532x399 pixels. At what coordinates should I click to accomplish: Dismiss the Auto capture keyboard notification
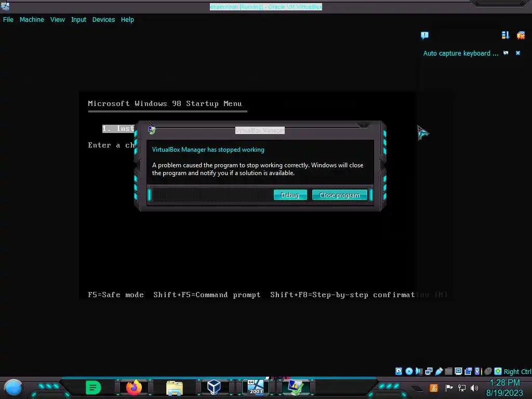pyautogui.click(x=518, y=53)
